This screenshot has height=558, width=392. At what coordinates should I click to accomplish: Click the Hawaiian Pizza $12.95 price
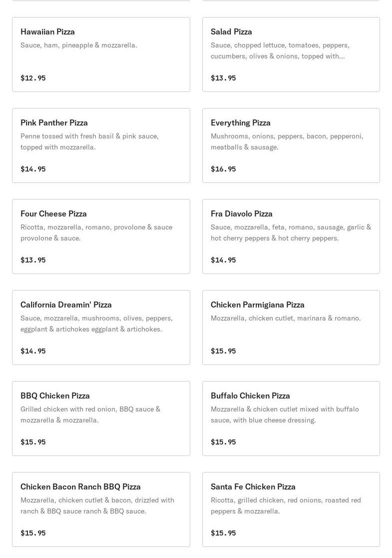[33, 78]
